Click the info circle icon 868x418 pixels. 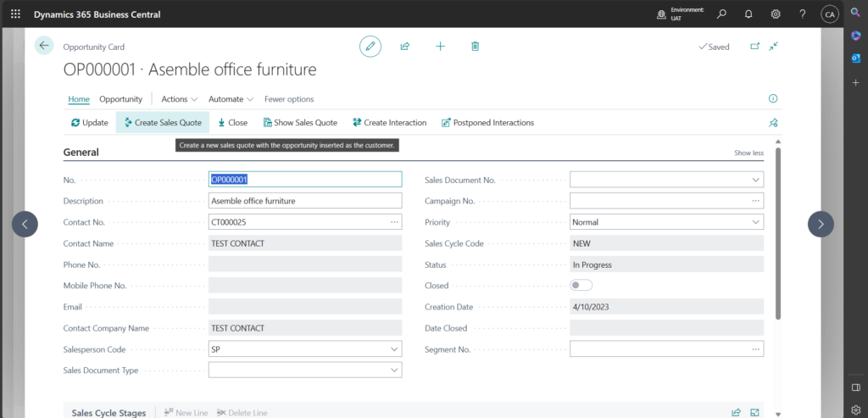coord(773,98)
